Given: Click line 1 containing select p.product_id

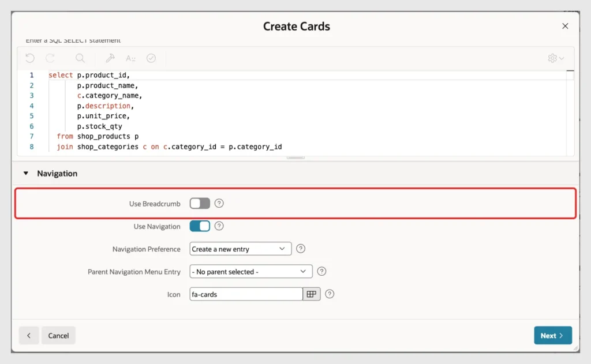Looking at the screenshot, I should pyautogui.click(x=89, y=76).
